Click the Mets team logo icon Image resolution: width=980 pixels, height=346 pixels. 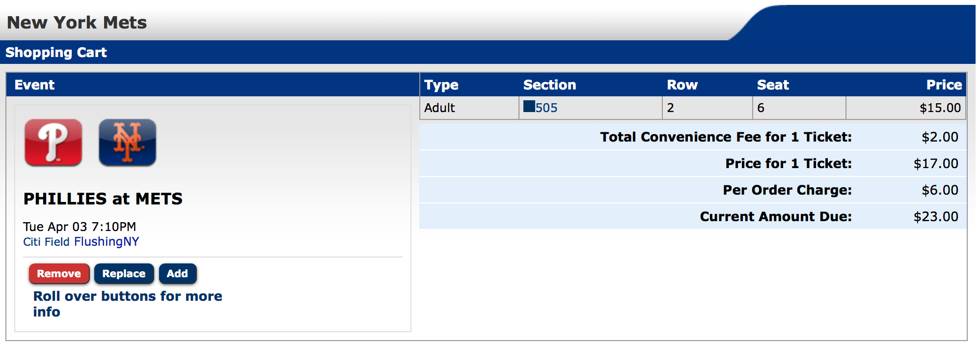pyautogui.click(x=128, y=143)
